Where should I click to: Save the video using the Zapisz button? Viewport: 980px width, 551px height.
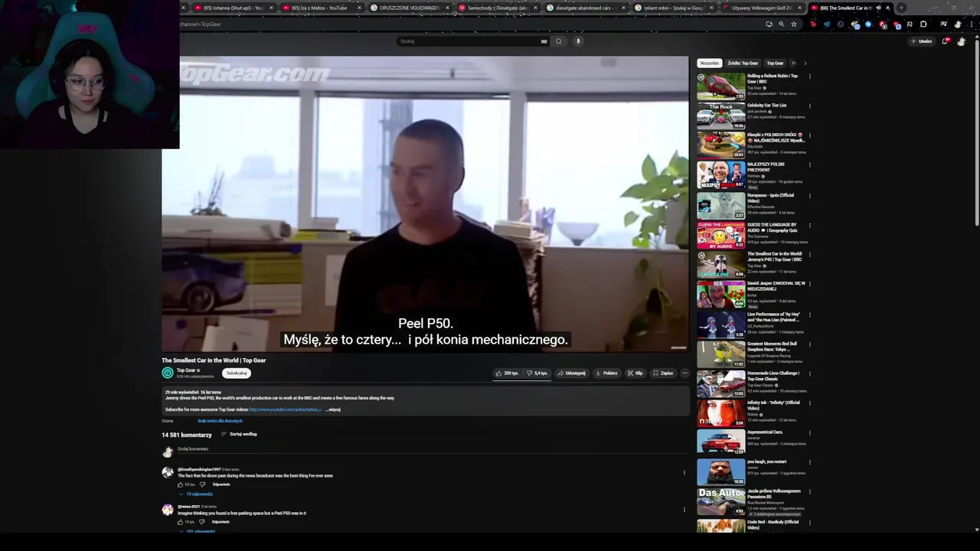[663, 373]
